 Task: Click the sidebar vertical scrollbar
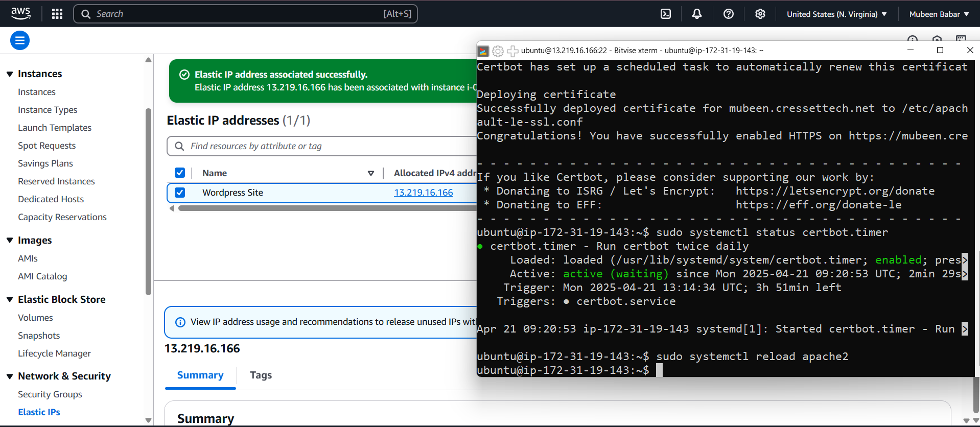(149, 202)
